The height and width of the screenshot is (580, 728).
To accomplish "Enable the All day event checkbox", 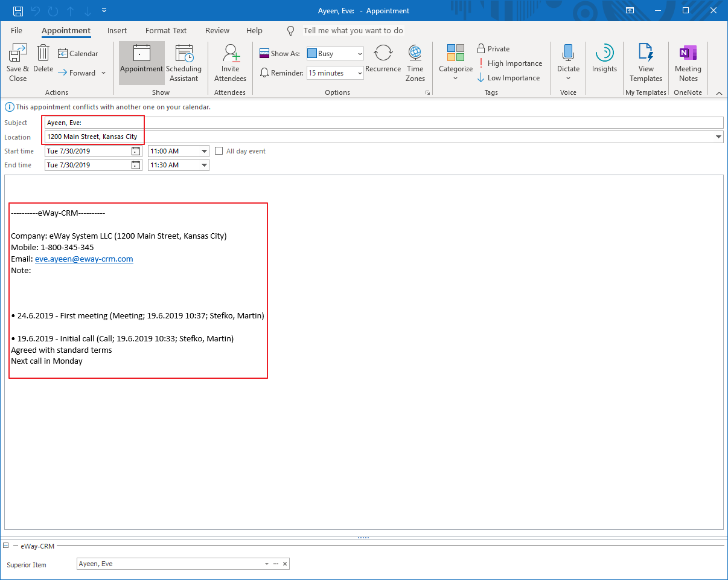I will [x=219, y=150].
